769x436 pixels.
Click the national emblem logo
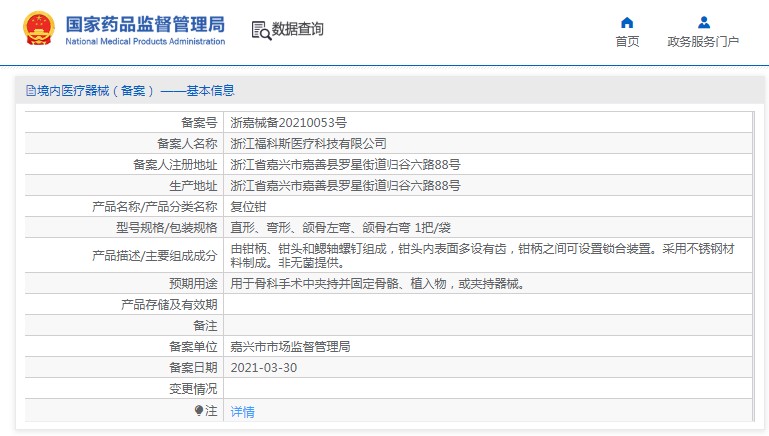(x=39, y=28)
